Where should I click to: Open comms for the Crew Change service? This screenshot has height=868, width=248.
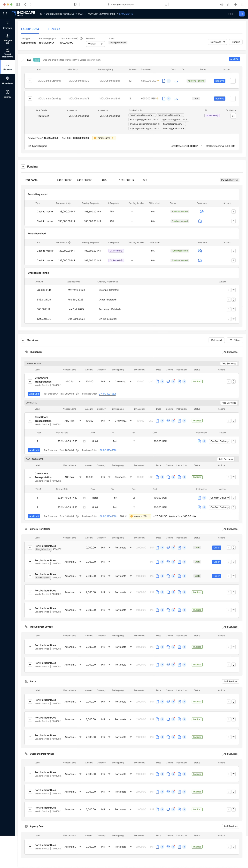pos(168,381)
